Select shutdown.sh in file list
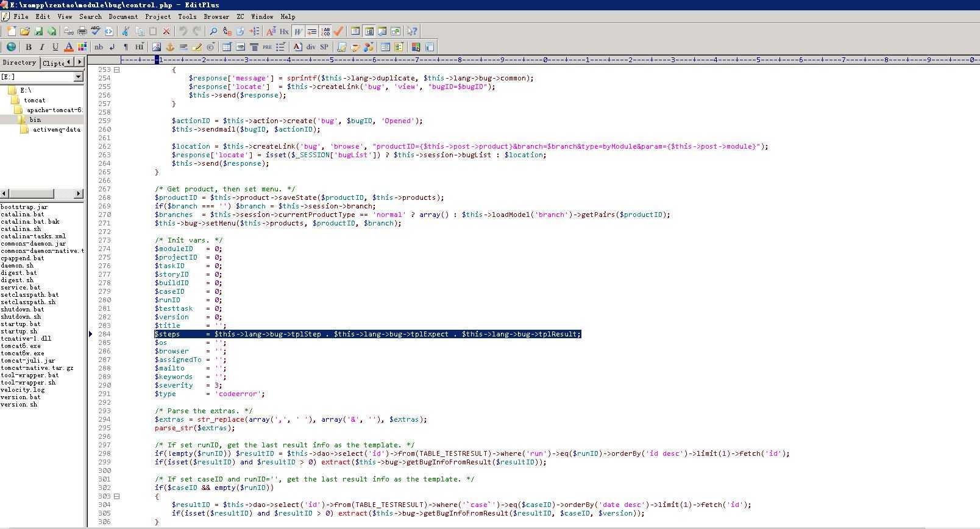Image resolution: width=980 pixels, height=529 pixels. pos(21,317)
